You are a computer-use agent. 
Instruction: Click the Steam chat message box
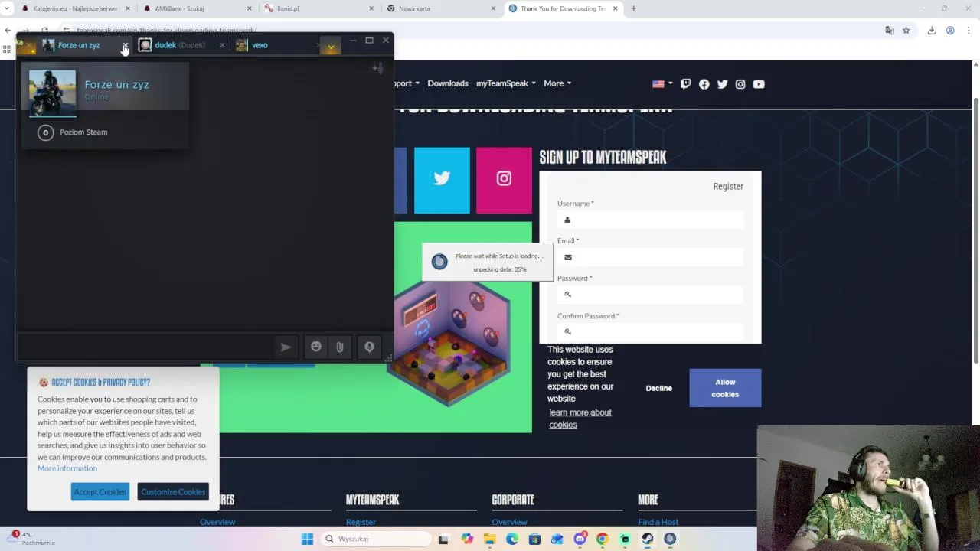[x=145, y=347]
